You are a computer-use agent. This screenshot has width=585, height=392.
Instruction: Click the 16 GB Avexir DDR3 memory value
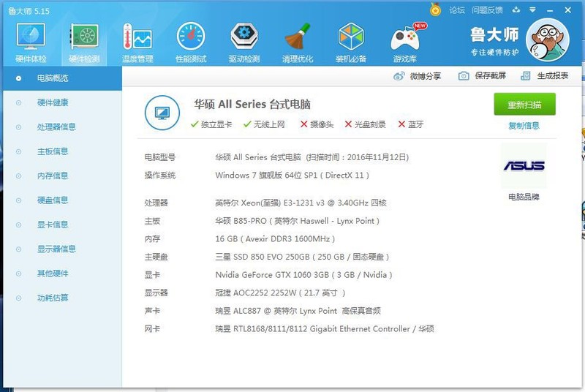coord(276,238)
